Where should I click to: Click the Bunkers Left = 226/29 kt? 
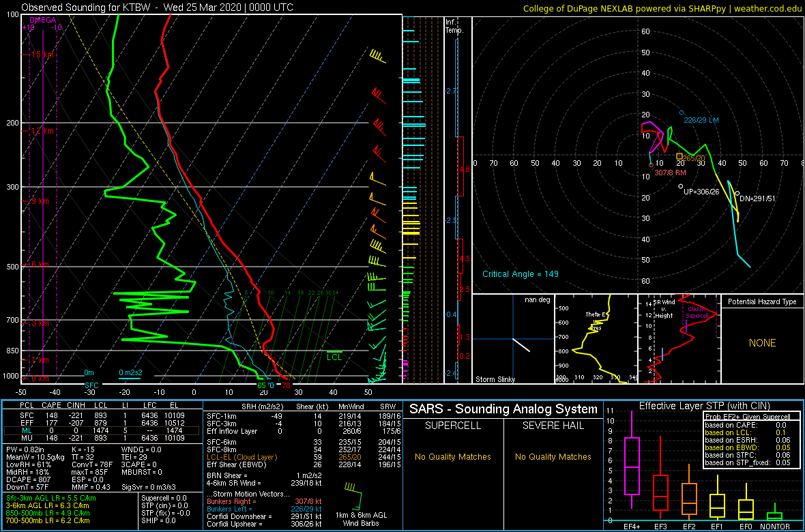click(265, 508)
